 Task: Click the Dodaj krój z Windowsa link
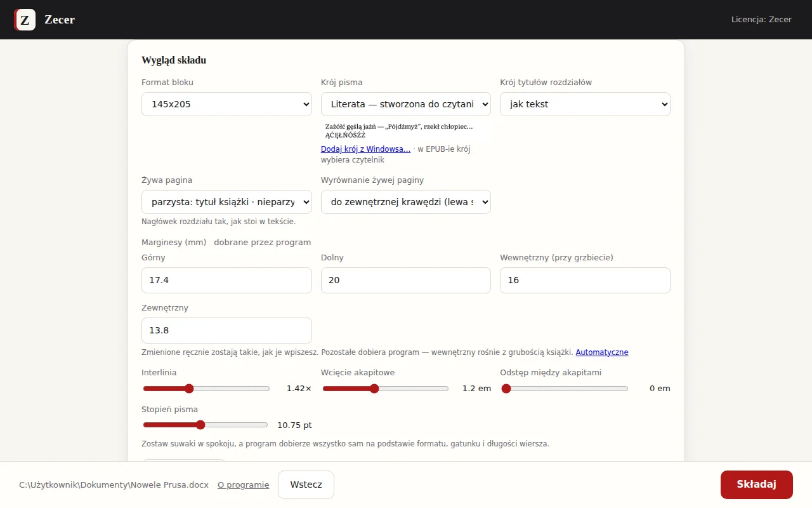coord(365,149)
